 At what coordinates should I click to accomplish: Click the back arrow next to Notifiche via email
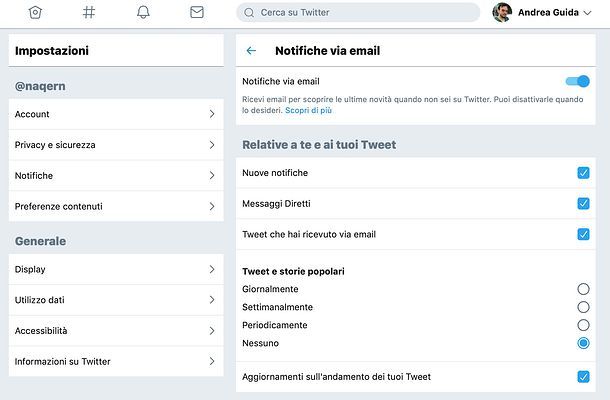click(251, 51)
